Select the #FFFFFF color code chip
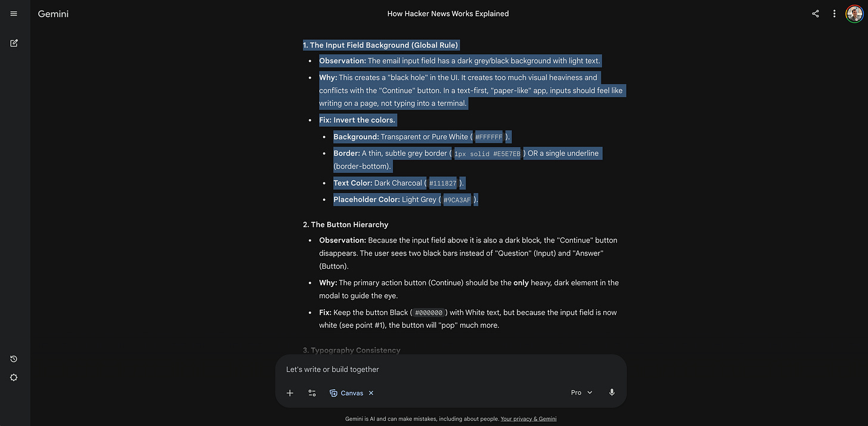This screenshot has height=426, width=868. click(x=488, y=136)
